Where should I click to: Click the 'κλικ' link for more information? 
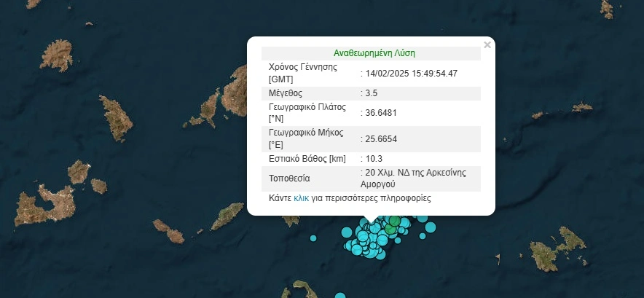302,198
